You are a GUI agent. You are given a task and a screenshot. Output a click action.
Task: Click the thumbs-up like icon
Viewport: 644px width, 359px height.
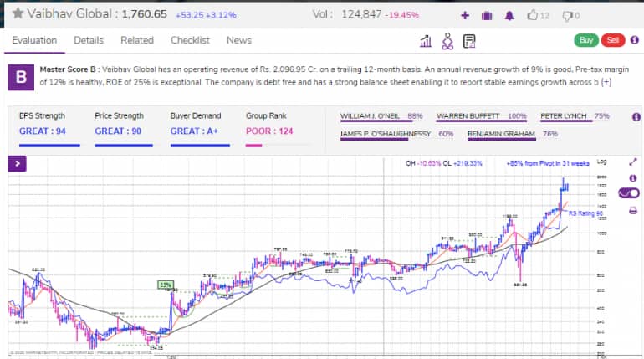(x=533, y=15)
